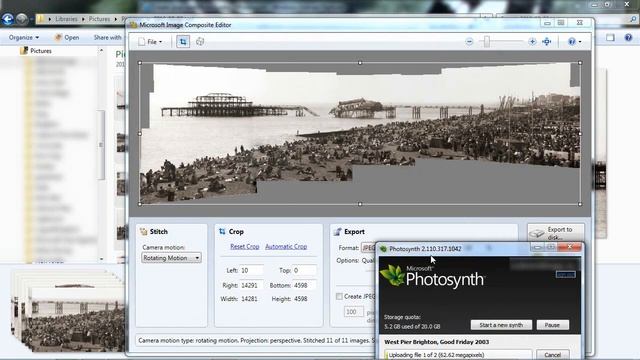640x360 pixels.
Task: Click the 100 value field under Create JPEG
Action: [x=353, y=312]
